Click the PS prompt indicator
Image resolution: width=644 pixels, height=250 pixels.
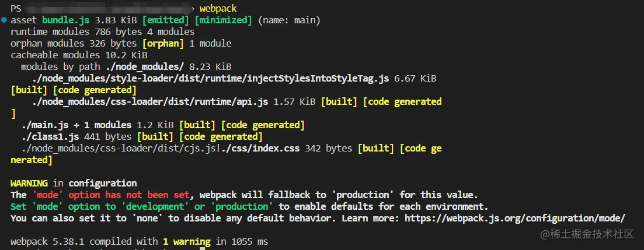[16, 8]
